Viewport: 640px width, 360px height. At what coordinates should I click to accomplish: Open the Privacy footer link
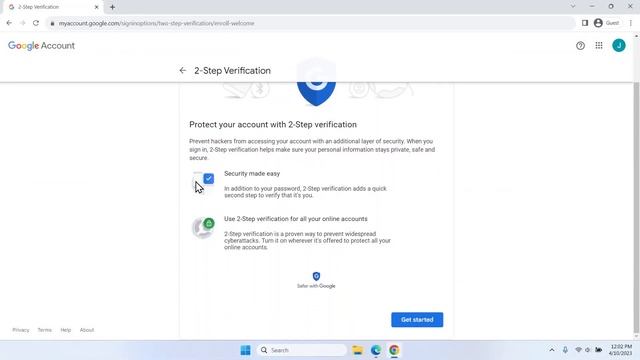point(21,330)
